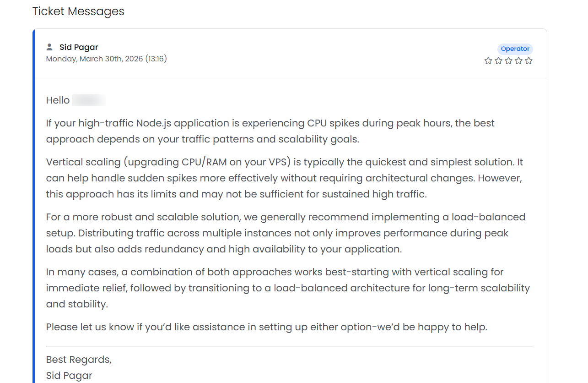Screen dimensions: 588x383
Task: Click the user avatar icon beside Sid Pagar
Action: click(x=49, y=47)
